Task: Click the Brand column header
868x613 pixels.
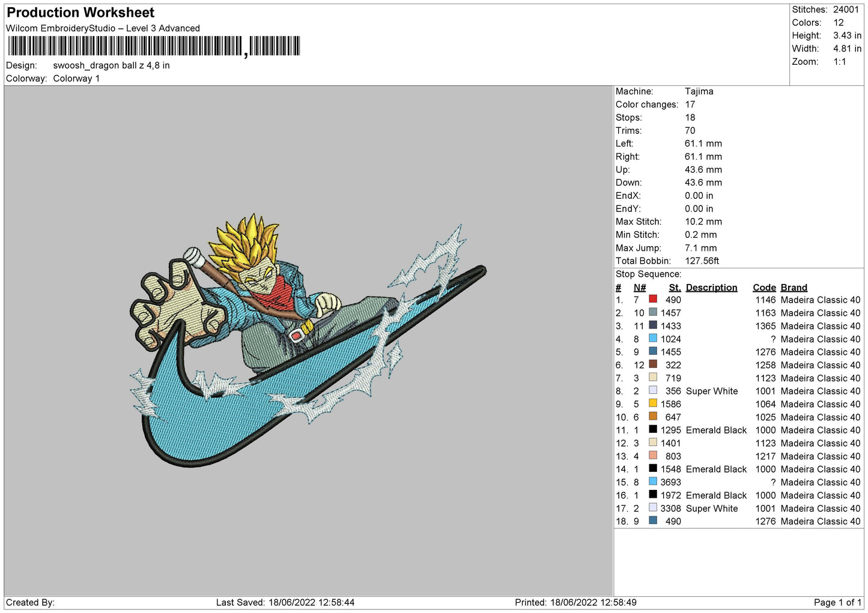Action: pyautogui.click(x=794, y=288)
